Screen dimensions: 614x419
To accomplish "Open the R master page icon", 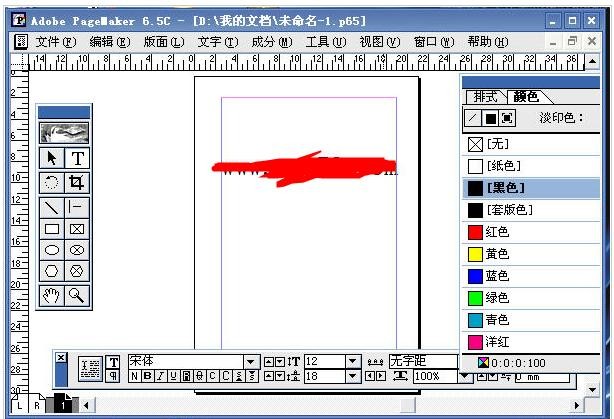I will tap(37, 405).
